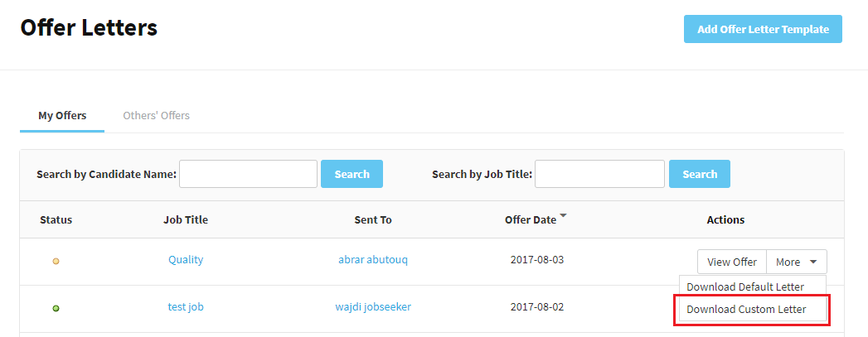Click the green status dot for test job

coord(56,309)
